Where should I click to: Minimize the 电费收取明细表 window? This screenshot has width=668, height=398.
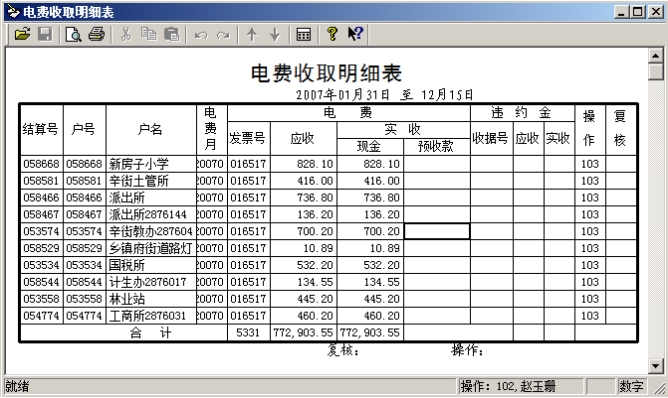(622, 12)
